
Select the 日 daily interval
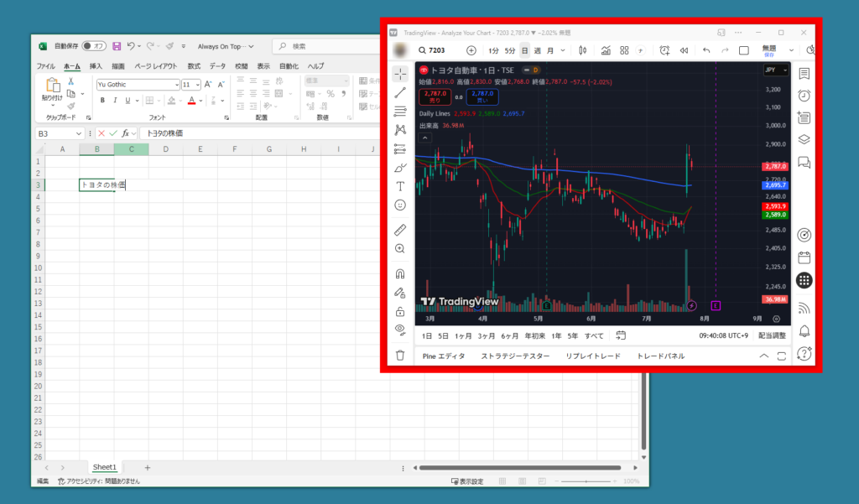(525, 50)
